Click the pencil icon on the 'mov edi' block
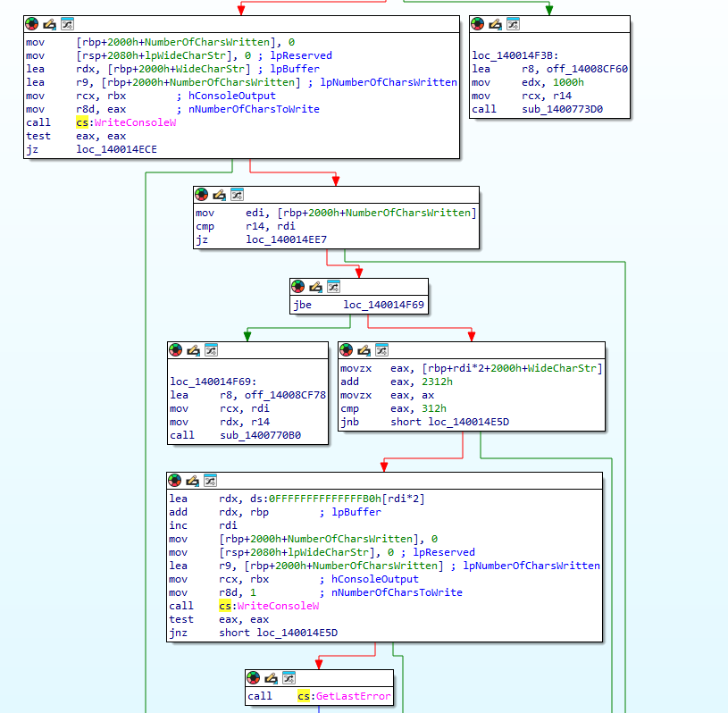The image size is (728, 713). point(219,194)
